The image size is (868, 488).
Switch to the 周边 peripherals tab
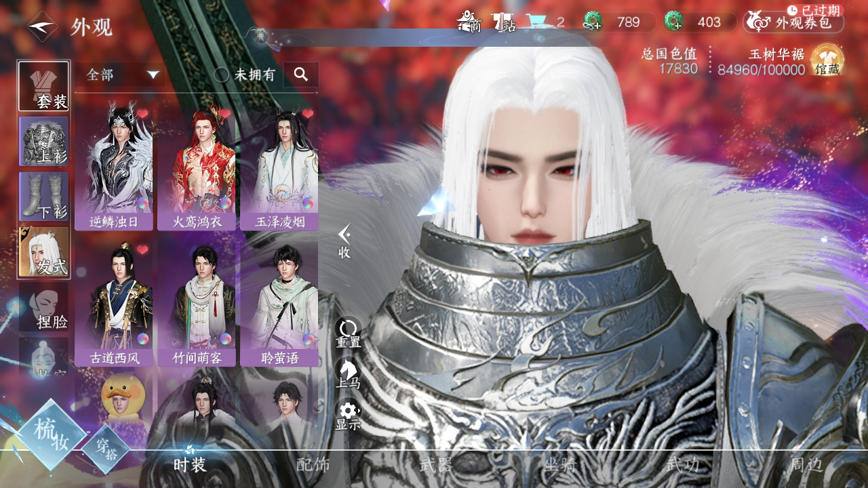pos(806,465)
